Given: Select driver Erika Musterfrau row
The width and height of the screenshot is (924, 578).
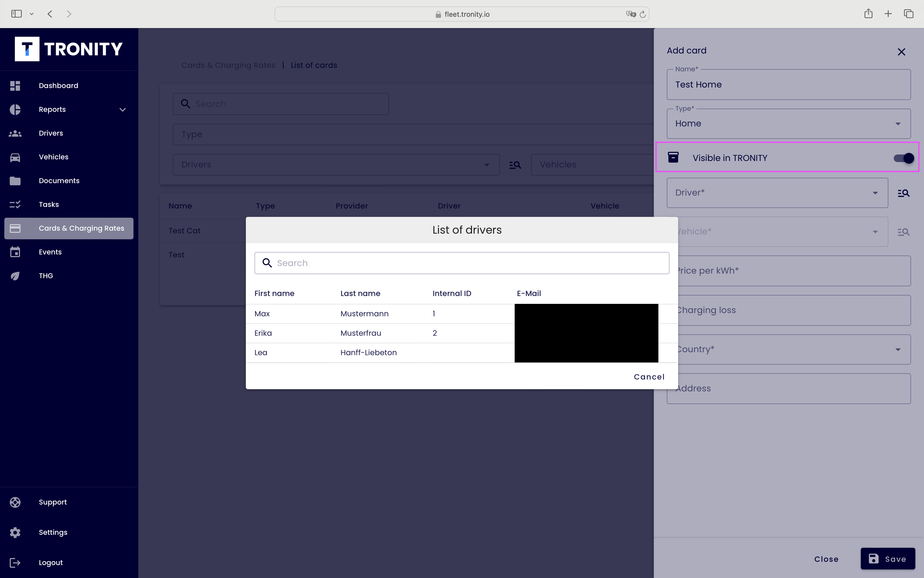Looking at the screenshot, I should [x=461, y=333].
